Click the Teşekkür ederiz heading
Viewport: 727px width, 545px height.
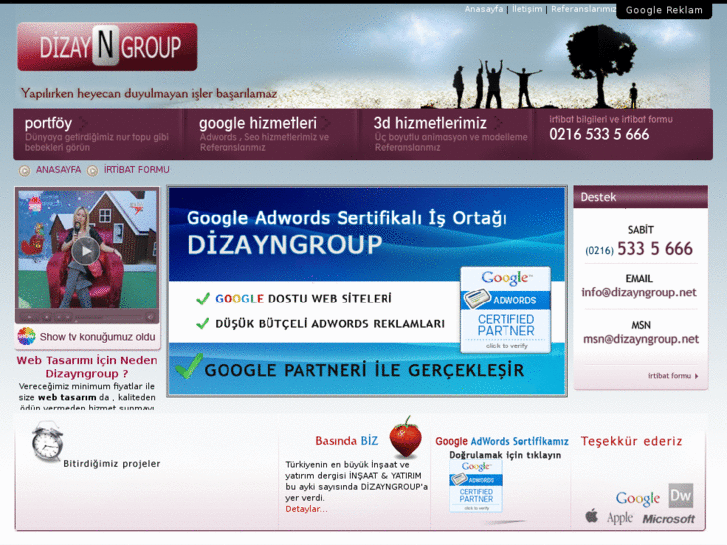631,441
